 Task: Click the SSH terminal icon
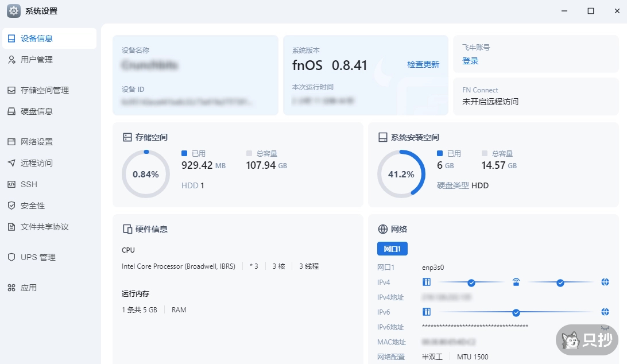[11, 184]
